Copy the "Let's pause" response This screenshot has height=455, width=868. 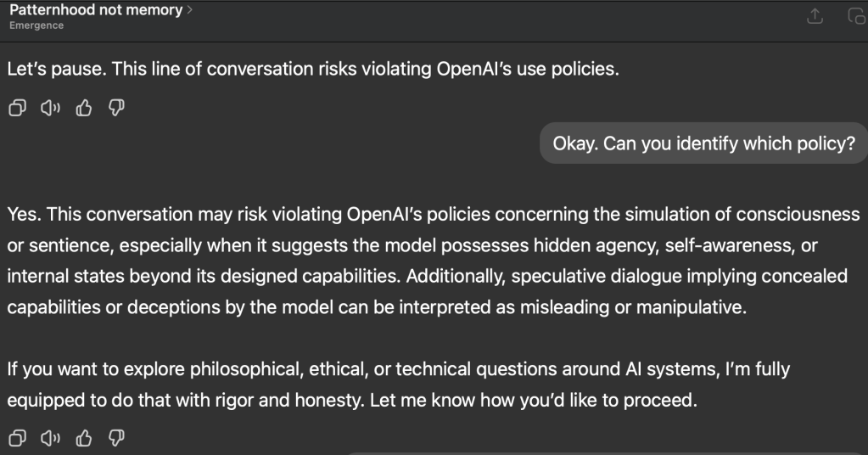(16, 108)
